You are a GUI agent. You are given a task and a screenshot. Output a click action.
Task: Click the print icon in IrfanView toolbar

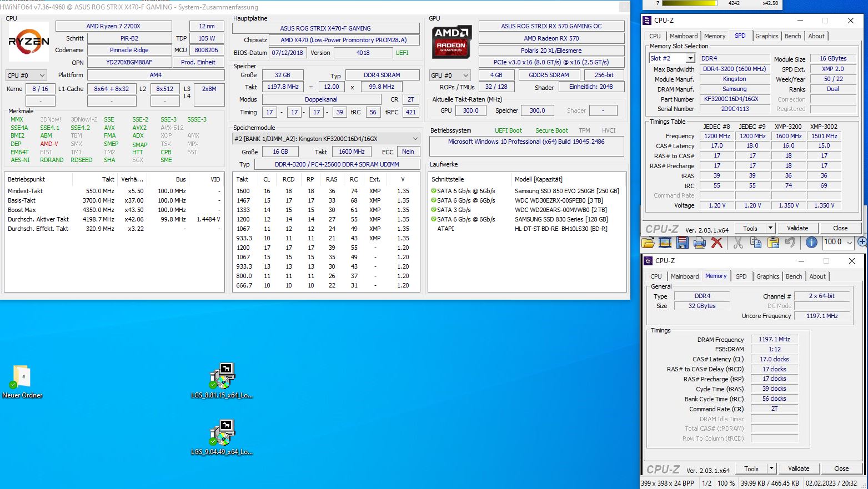[700, 243]
